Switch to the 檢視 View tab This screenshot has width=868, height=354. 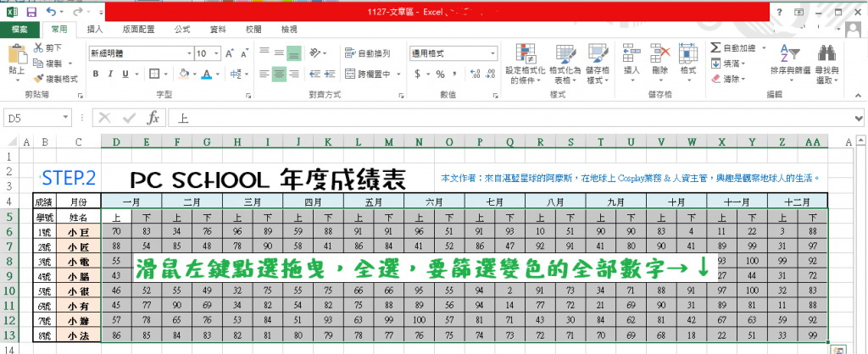tap(289, 30)
